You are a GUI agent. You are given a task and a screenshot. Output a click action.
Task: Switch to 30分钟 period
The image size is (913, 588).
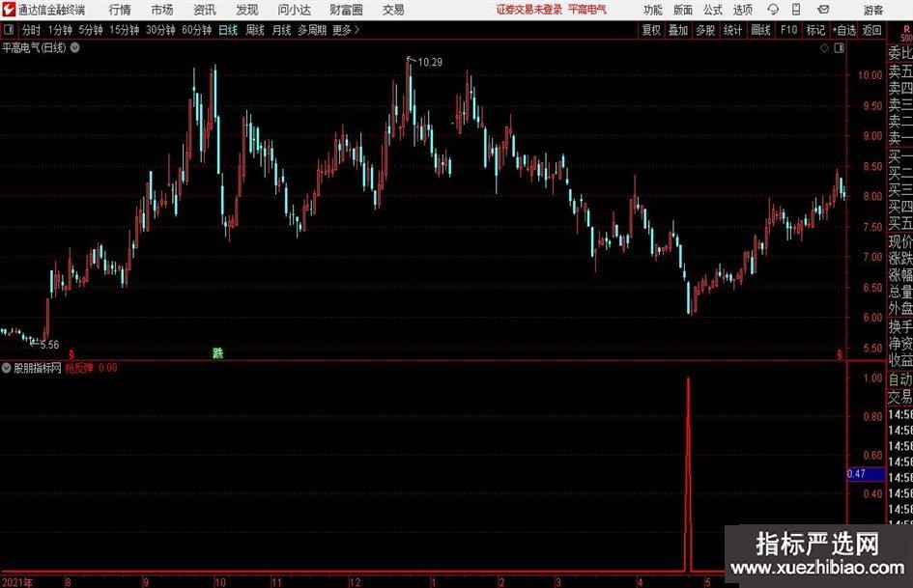pyautogui.click(x=160, y=30)
